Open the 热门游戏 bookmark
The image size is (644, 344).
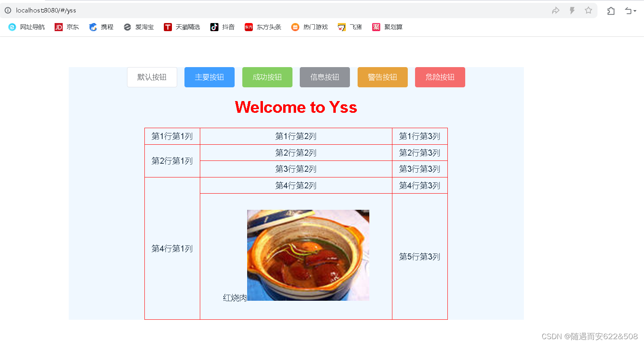309,27
